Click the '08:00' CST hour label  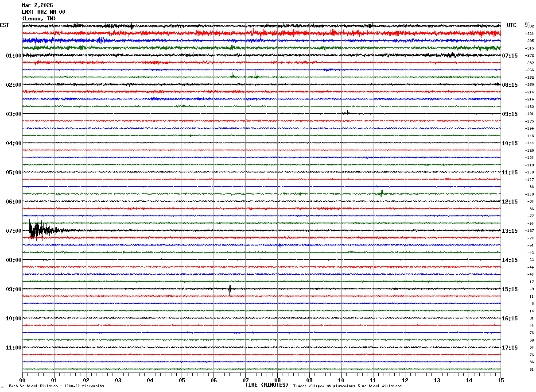click(14, 260)
